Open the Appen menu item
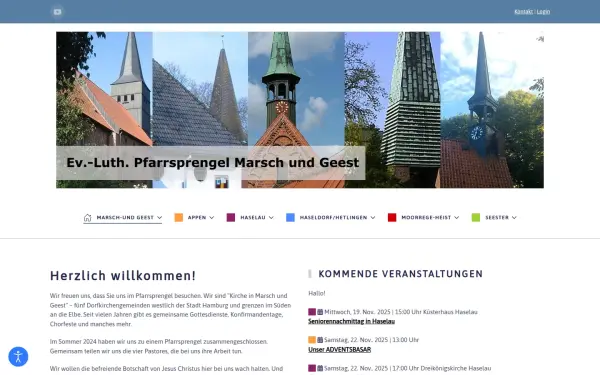600x375 pixels. pyautogui.click(x=197, y=218)
